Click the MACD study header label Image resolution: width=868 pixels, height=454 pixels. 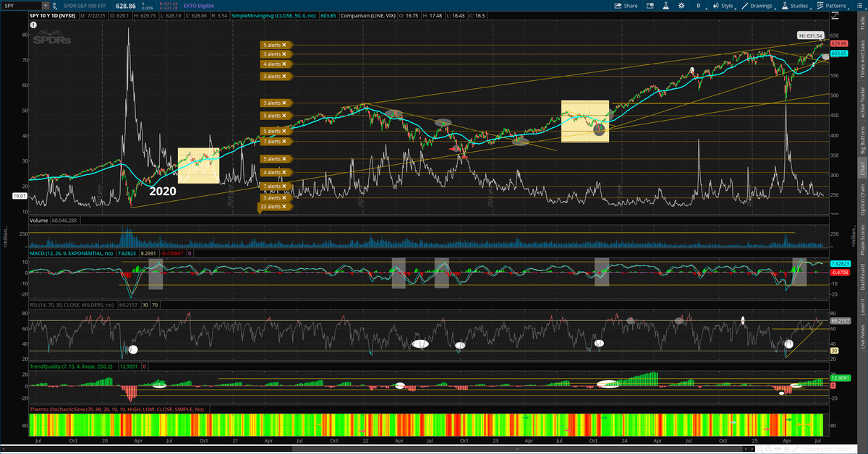tap(72, 254)
